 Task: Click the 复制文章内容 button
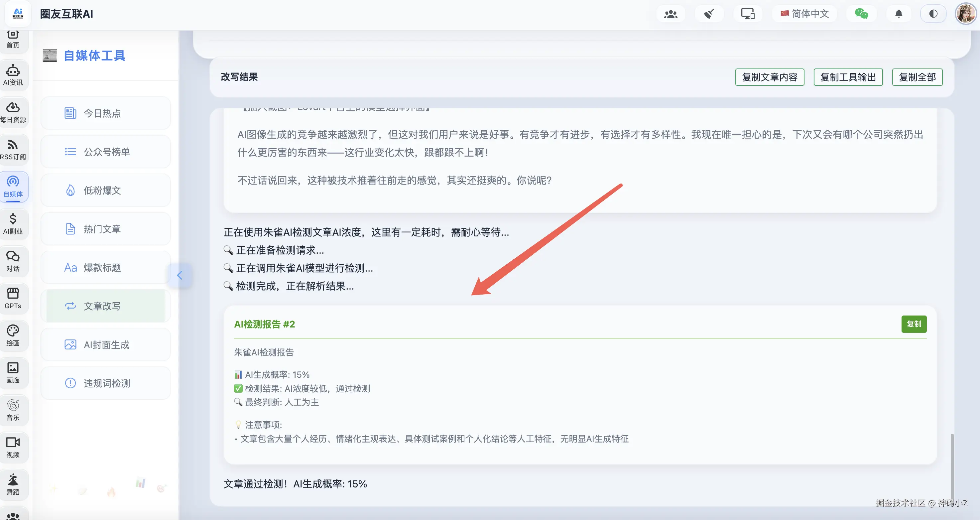coord(770,77)
